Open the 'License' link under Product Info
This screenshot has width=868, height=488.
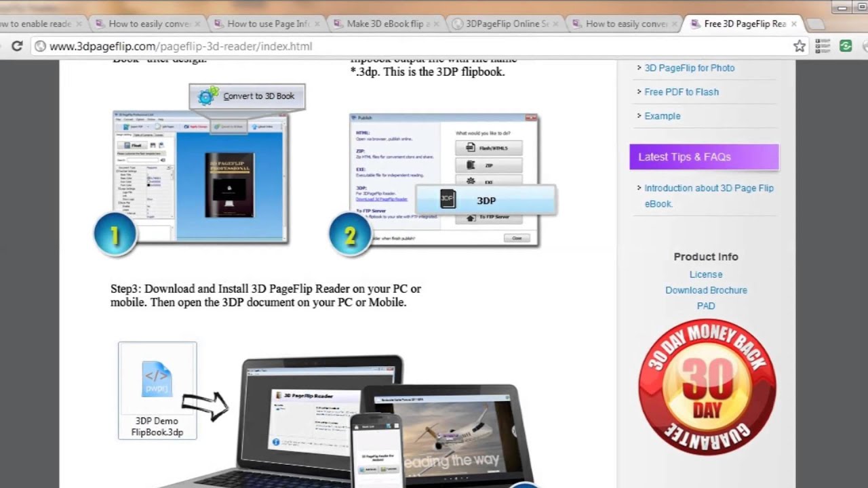706,274
